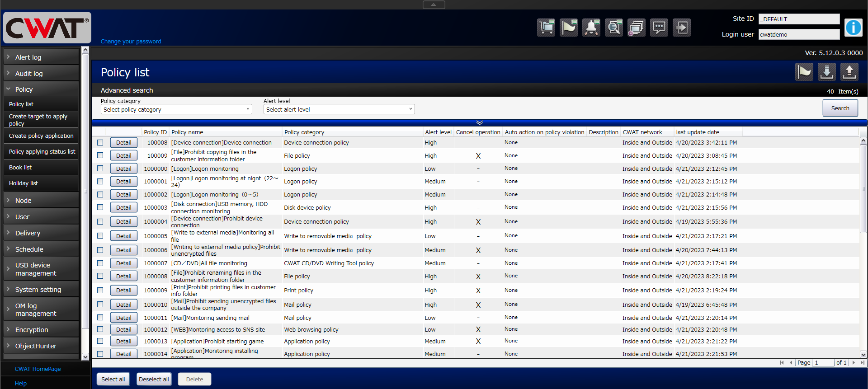Open the speech bubble message icon

(x=659, y=28)
